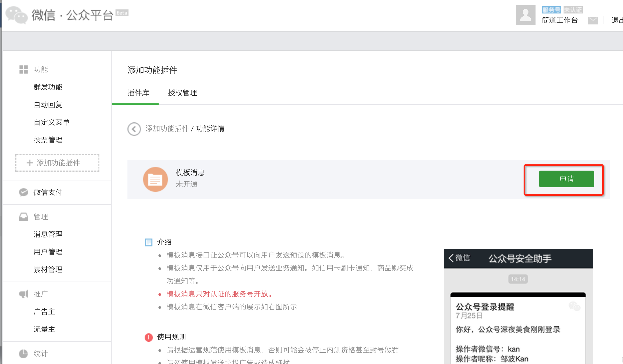Click the 功能 grid section icon
This screenshot has height=364, width=623.
pos(23,69)
